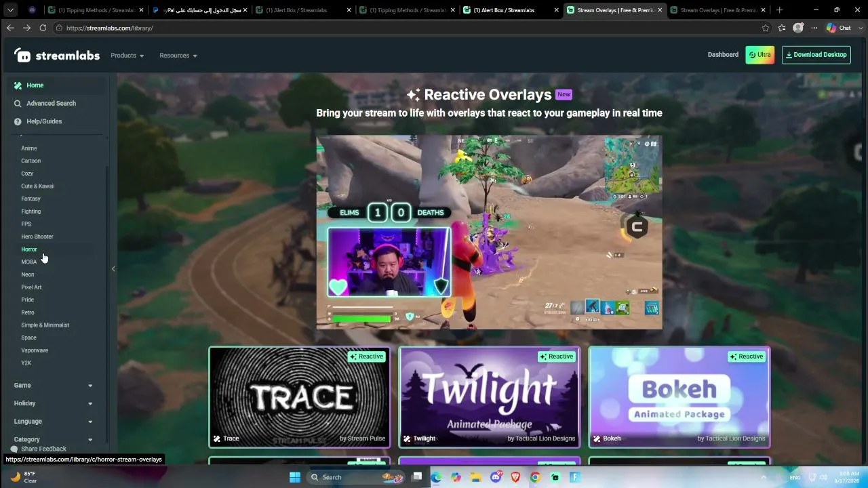Select the Retro theme filter
Screen dimensions: 868x488
(x=27, y=312)
